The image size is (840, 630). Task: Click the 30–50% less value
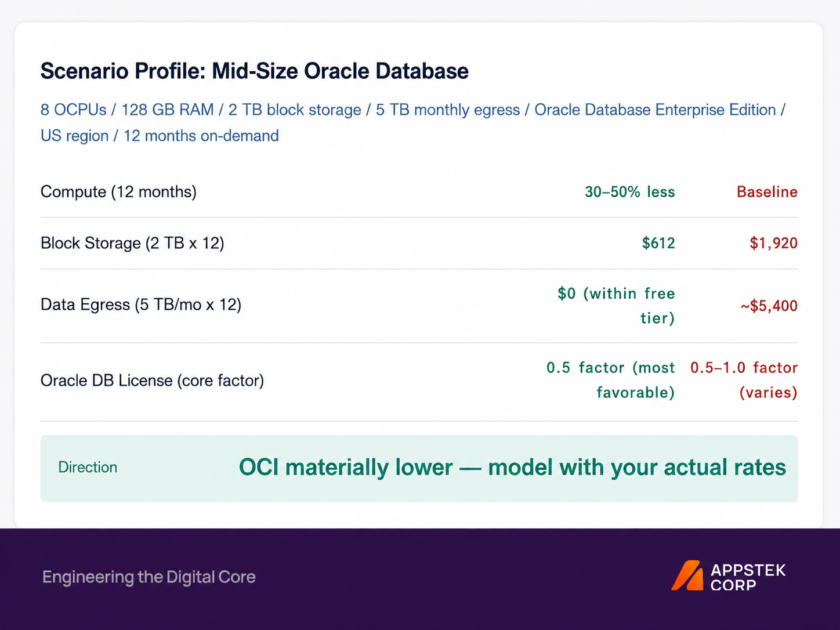click(630, 192)
